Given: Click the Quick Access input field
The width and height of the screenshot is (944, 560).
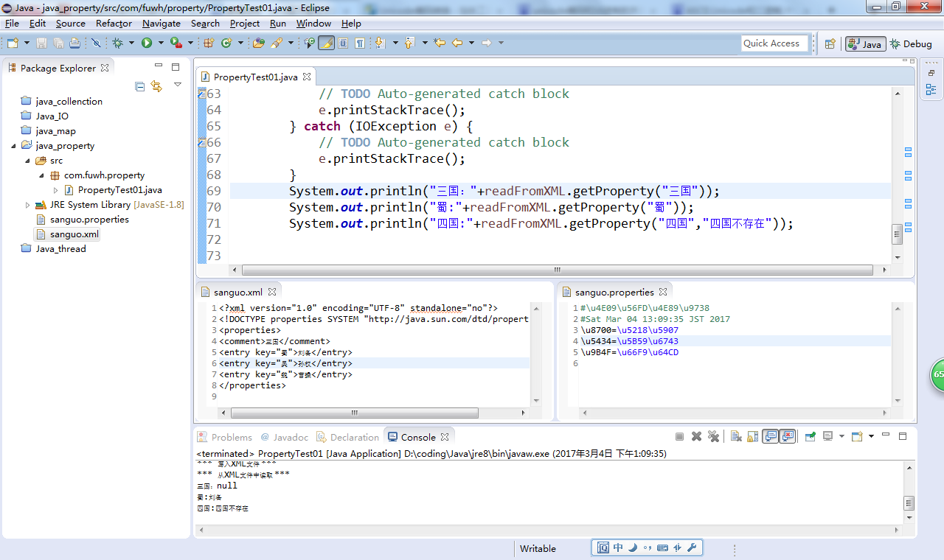Looking at the screenshot, I should tap(774, 43).
